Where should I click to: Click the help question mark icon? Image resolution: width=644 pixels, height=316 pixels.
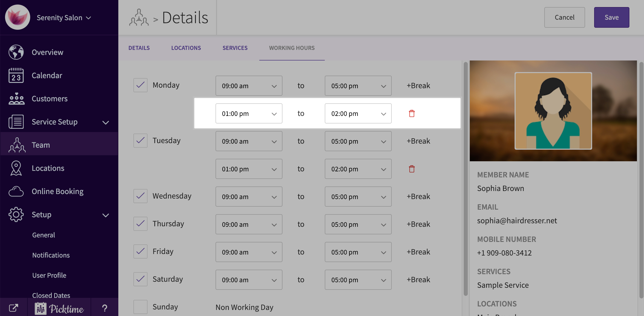click(x=104, y=308)
